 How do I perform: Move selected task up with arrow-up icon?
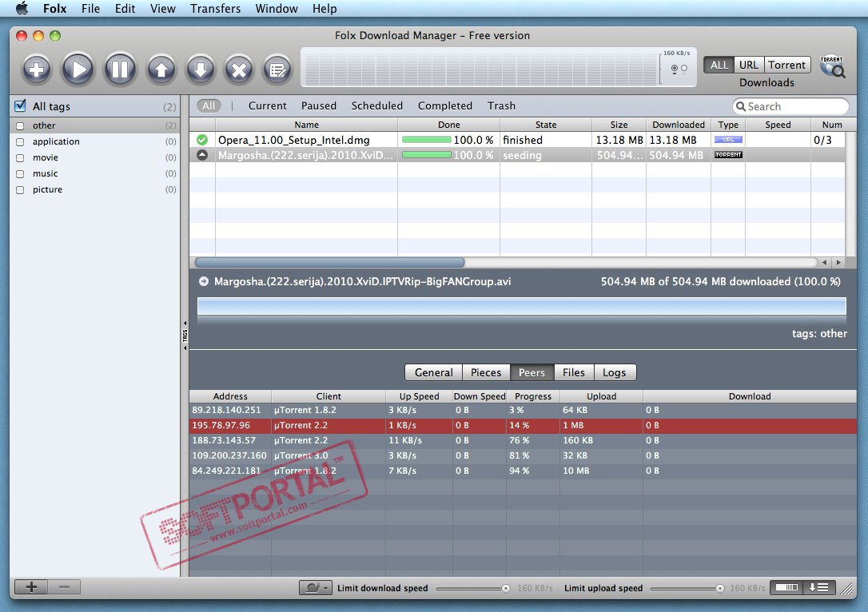161,70
